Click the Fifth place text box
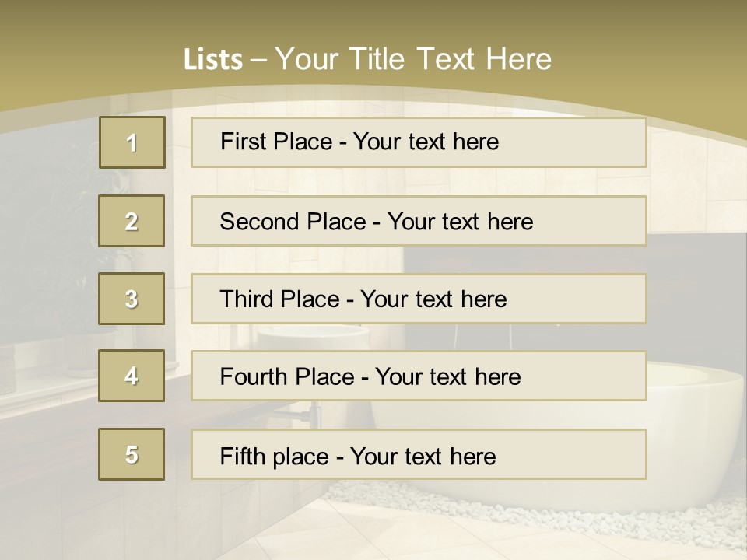The height and width of the screenshot is (560, 747). pos(419,454)
